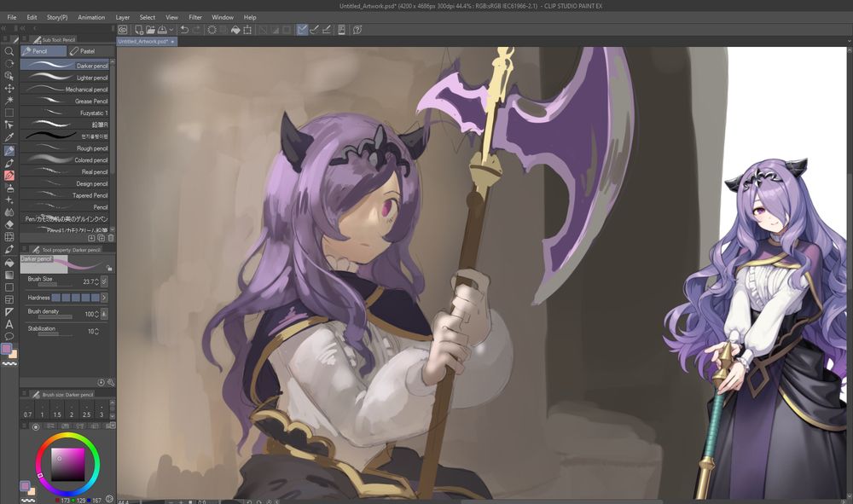Switch to the Pastel sub tool group
This screenshot has height=504, width=853.
(91, 51)
